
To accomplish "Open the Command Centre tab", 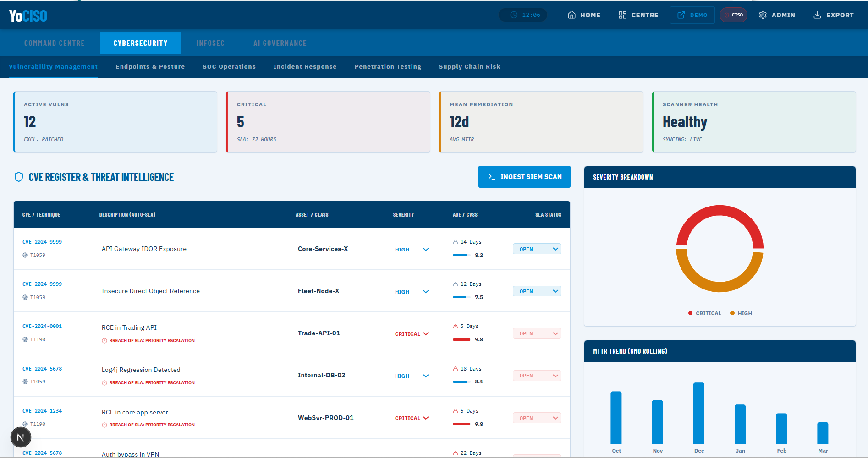I will [55, 43].
